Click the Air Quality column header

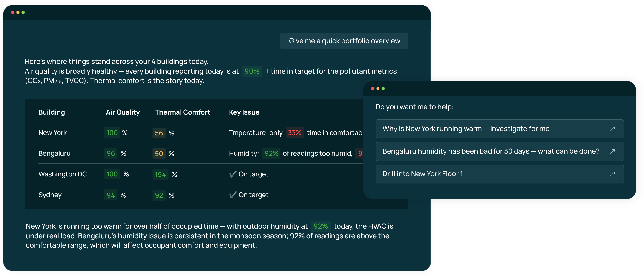pos(123,112)
